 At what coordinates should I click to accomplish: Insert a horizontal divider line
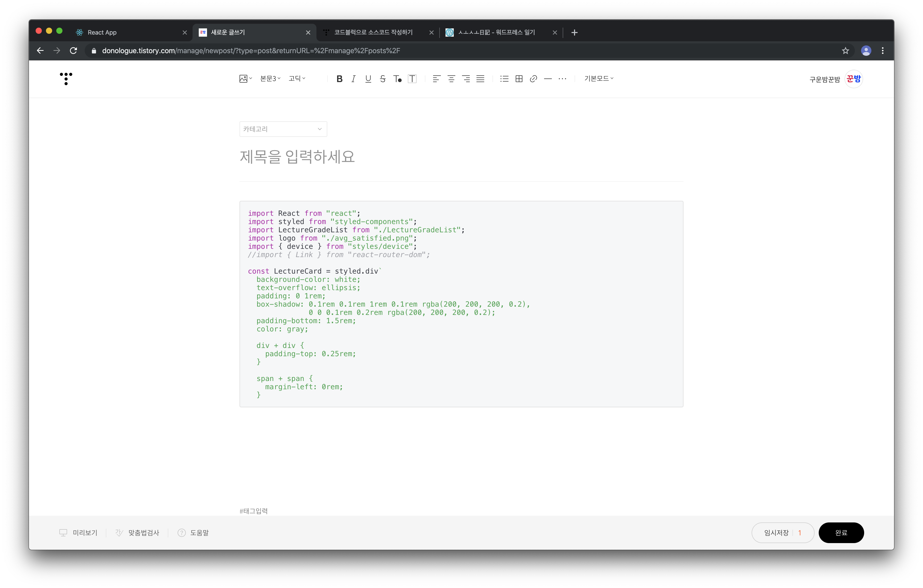tap(548, 79)
